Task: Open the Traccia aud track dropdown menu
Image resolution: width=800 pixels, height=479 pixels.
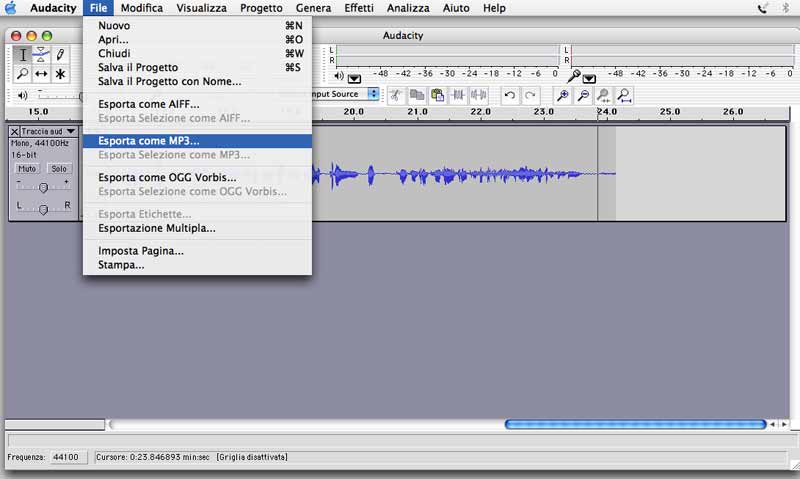Action: pyautogui.click(x=48, y=132)
